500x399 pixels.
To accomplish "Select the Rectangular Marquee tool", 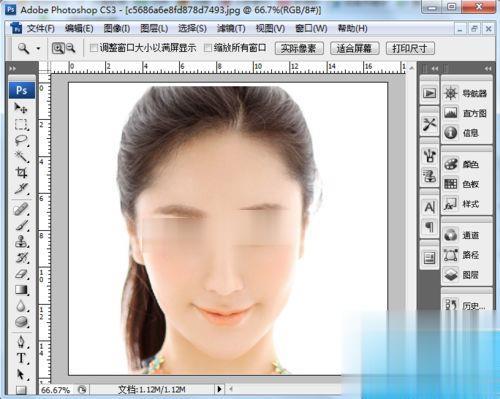I will 21,124.
